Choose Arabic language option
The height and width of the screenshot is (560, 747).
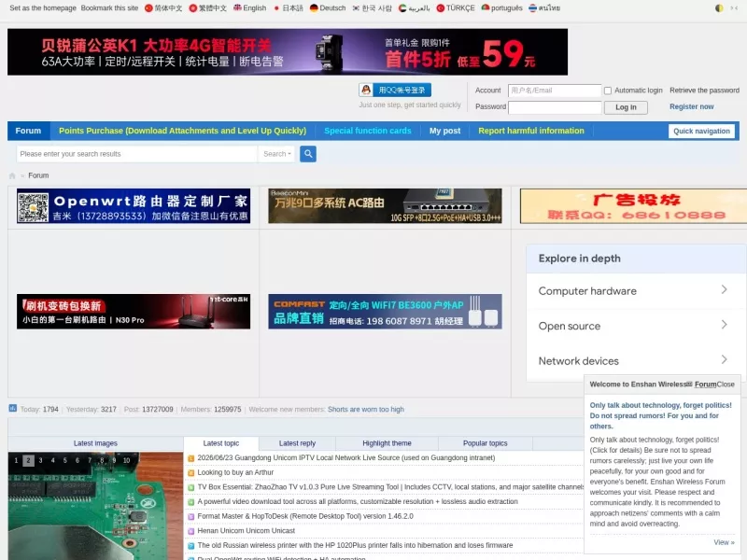tap(414, 8)
